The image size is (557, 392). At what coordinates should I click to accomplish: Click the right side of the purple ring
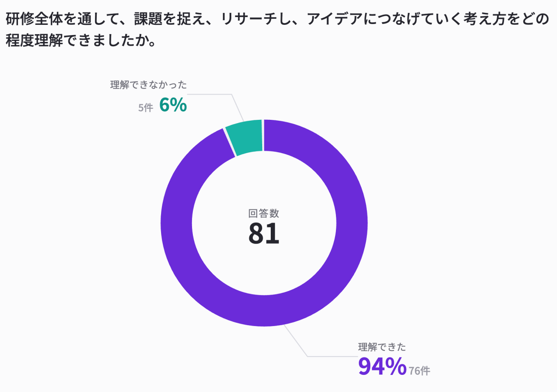[352, 223]
